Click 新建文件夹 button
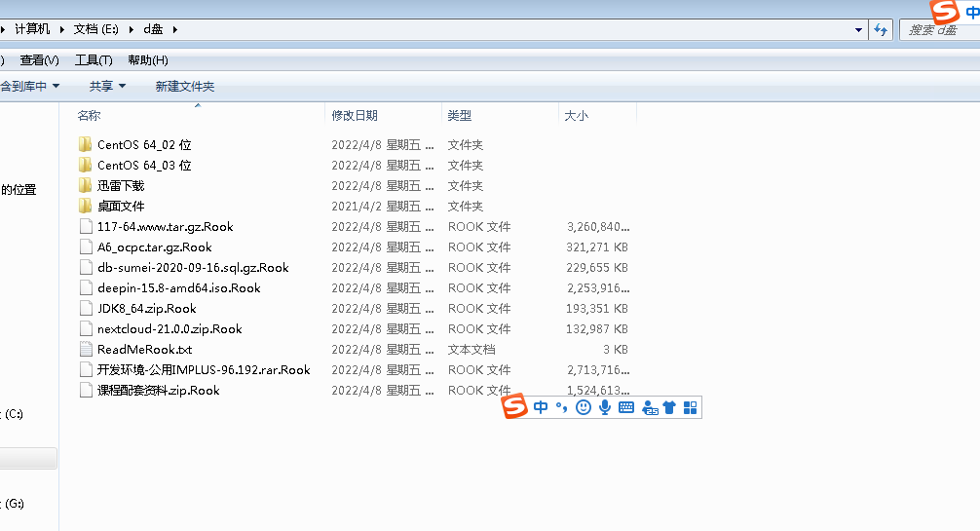Viewport: 980px width, 531px height. [185, 87]
